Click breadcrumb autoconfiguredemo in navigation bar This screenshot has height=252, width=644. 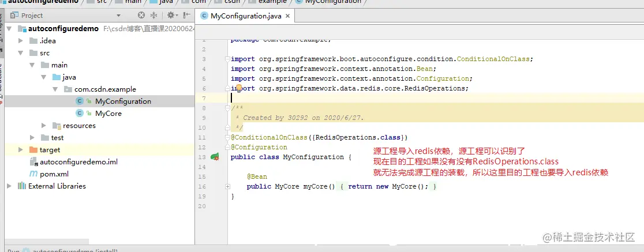[x=44, y=2]
